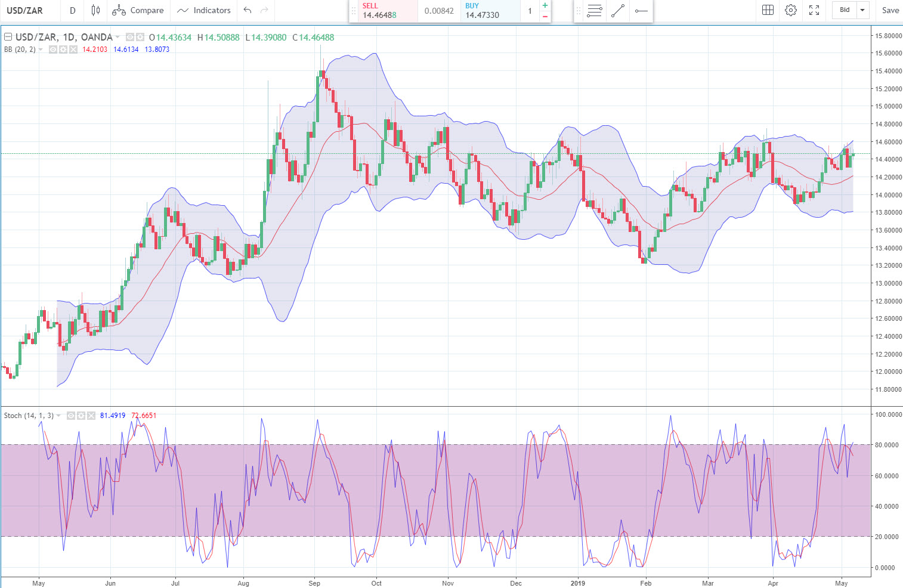Click the low price 14.39080
The image size is (903, 588).
(x=268, y=37)
